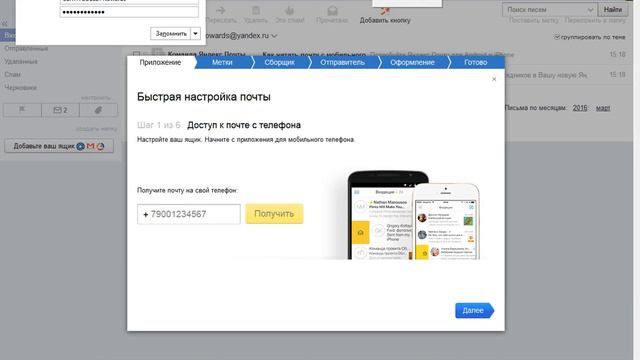Click the 'Найти' search button
Image resolution: width=640 pixels, height=360 pixels.
tap(613, 9)
